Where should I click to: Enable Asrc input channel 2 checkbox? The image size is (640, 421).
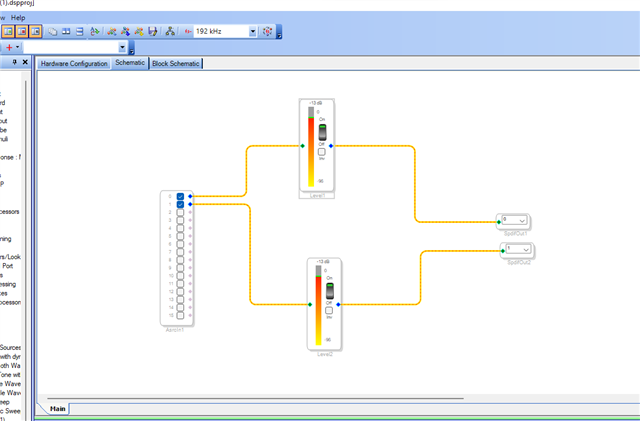(180, 212)
